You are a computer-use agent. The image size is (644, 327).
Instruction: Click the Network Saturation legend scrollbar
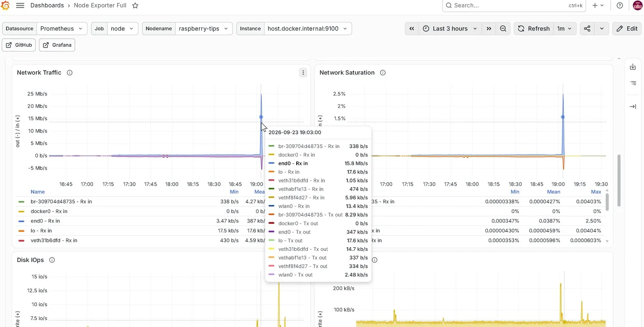coord(607,202)
